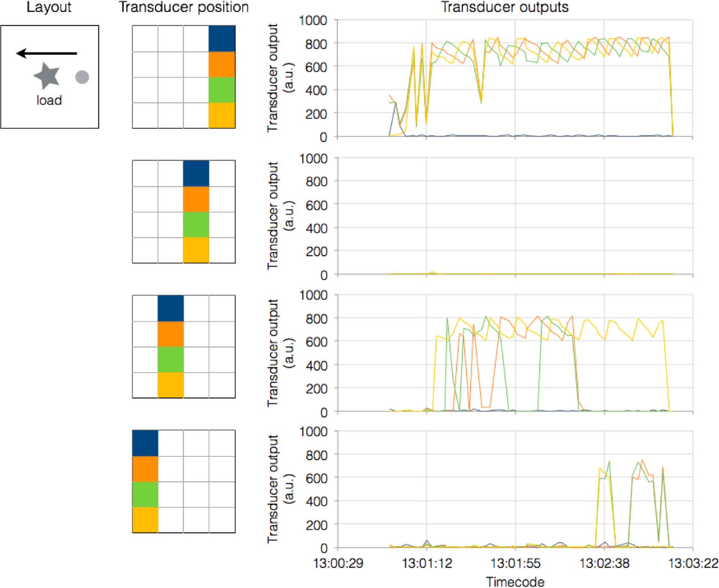The width and height of the screenshot is (719, 588).
Task: Pick the orange square in the first position grid
Action: click(222, 64)
